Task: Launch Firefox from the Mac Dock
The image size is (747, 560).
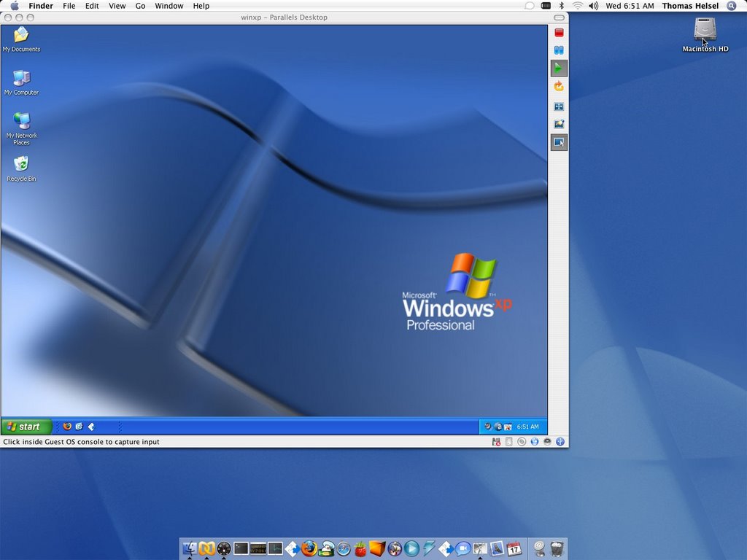Action: 309,548
